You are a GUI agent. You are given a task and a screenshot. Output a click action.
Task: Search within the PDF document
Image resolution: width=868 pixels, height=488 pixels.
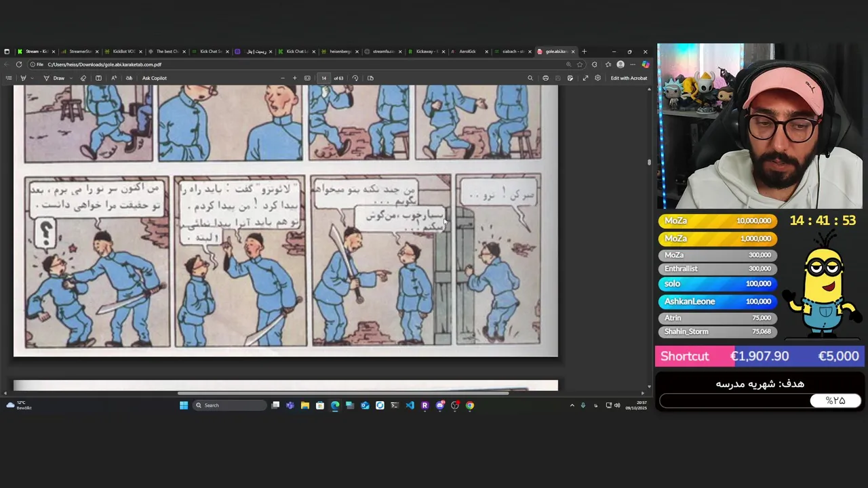coord(530,78)
